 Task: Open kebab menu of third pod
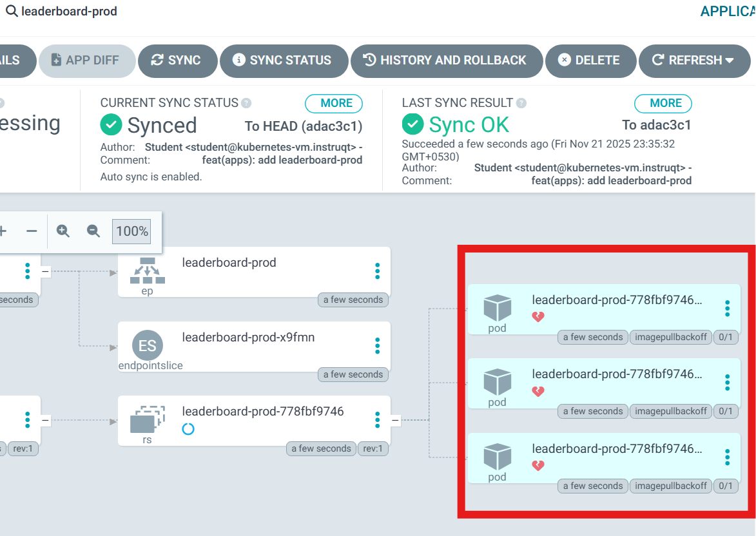pos(728,457)
